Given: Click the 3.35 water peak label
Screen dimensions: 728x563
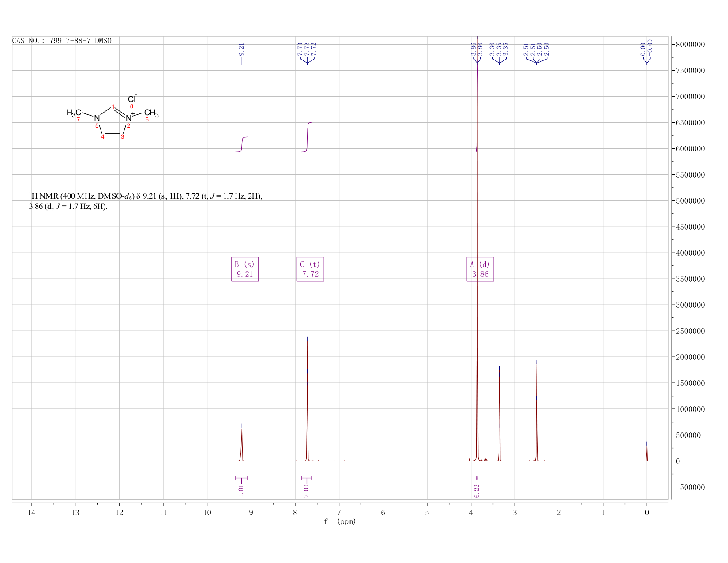Looking at the screenshot, I should 499,49.
